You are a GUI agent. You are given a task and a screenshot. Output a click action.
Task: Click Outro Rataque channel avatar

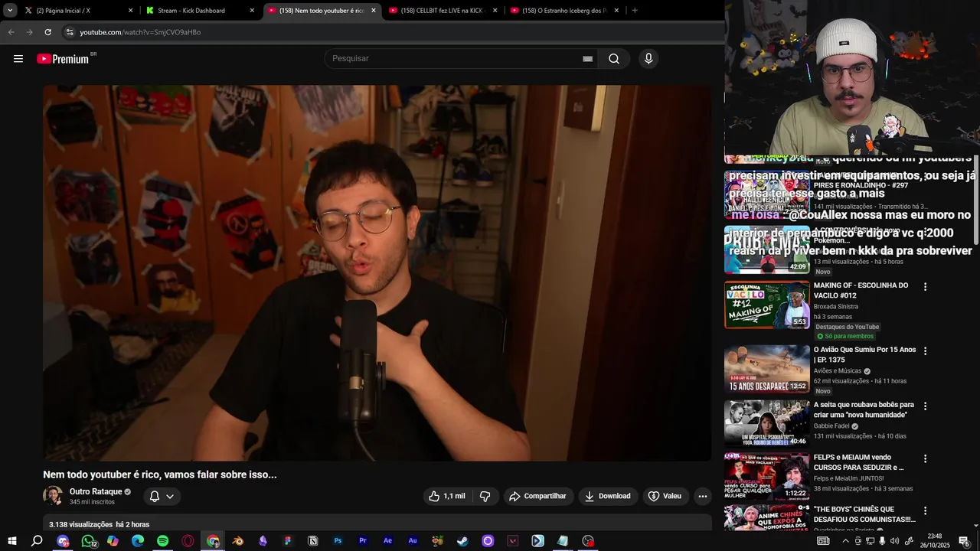[x=53, y=496]
